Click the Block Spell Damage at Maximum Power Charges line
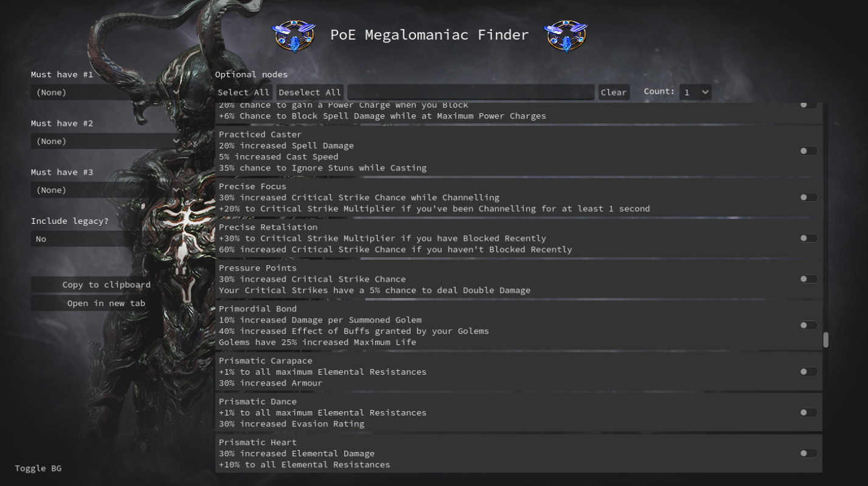 [383, 116]
